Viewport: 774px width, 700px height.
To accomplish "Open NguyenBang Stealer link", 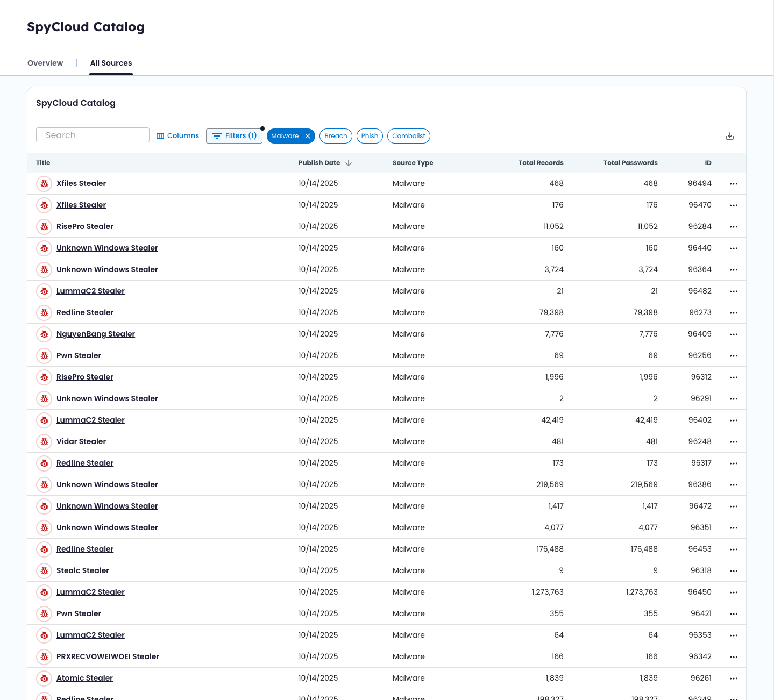I will click(96, 334).
